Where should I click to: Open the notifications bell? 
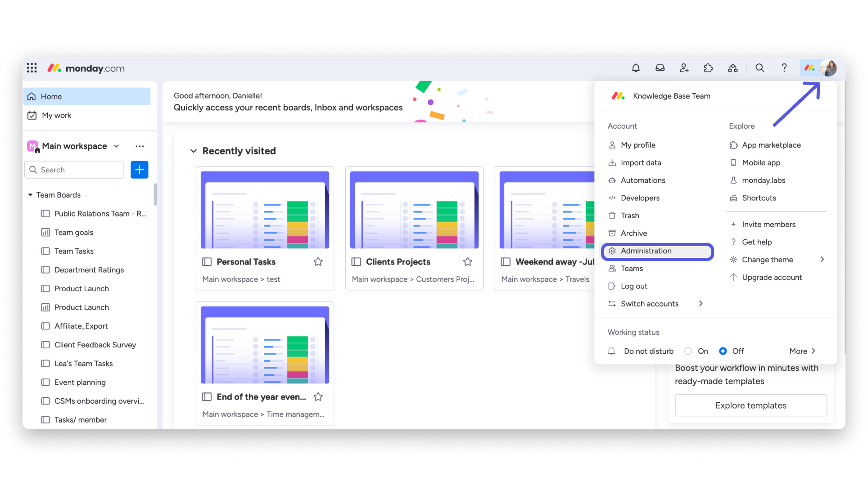click(636, 68)
